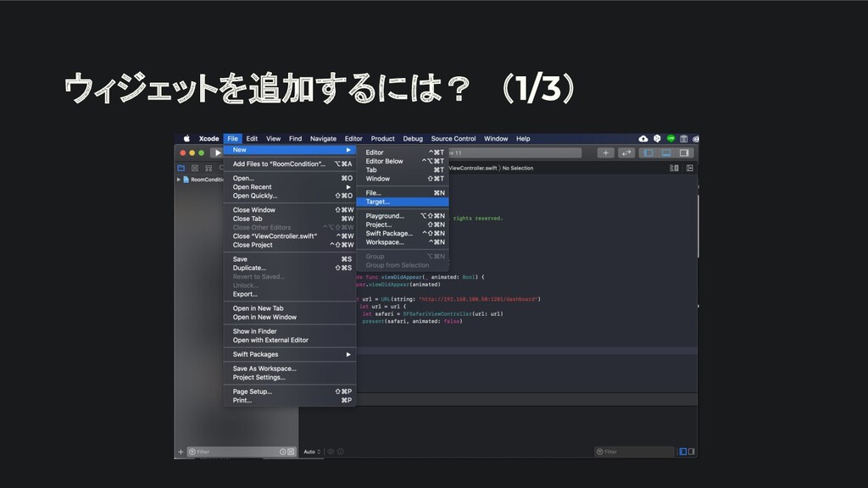Select Add Files to "RoomCondition"… menu item

click(x=290, y=164)
